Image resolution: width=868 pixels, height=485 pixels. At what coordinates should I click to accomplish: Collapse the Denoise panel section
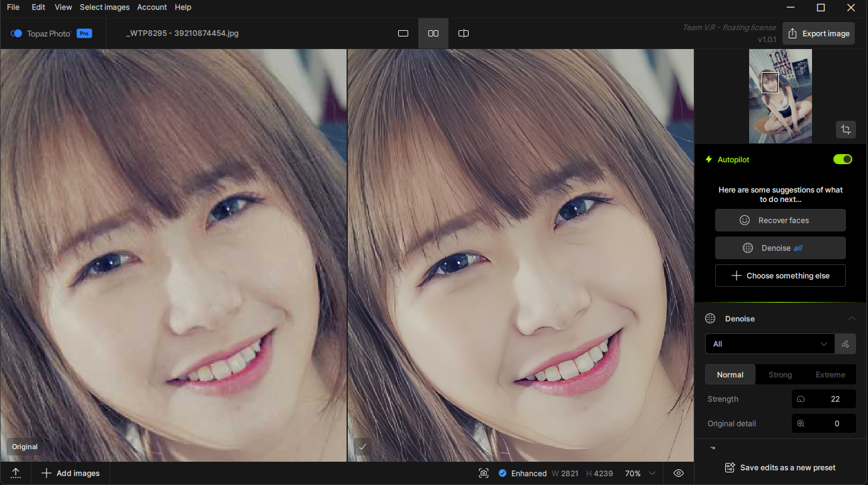(852, 318)
